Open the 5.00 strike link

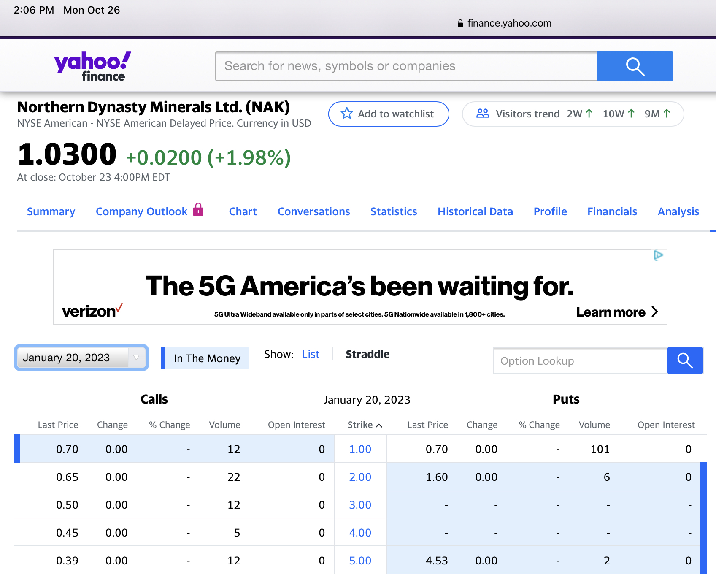point(360,561)
